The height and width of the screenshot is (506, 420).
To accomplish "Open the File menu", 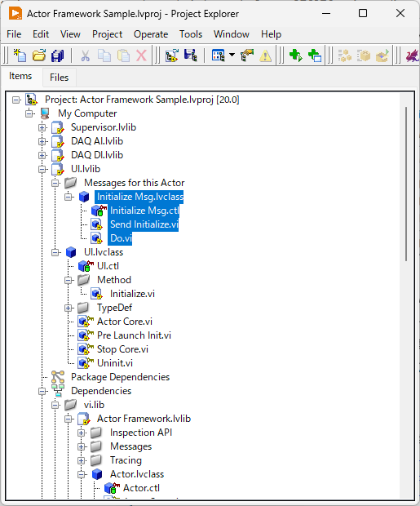I will [14, 34].
